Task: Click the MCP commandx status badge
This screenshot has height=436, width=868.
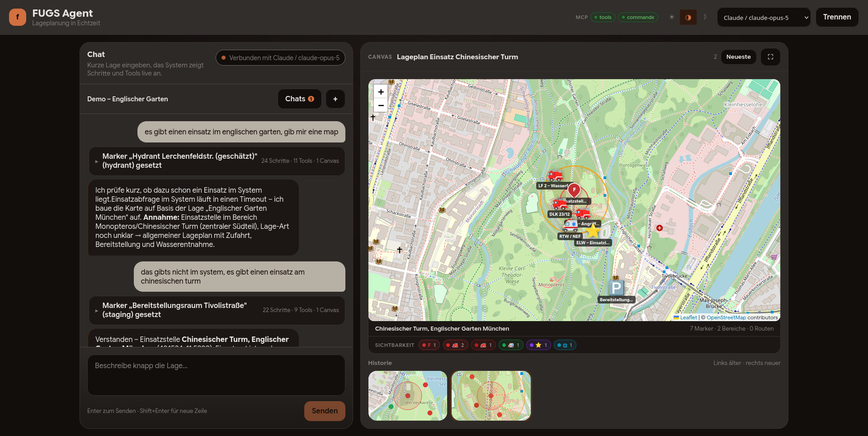Action: [x=638, y=17]
